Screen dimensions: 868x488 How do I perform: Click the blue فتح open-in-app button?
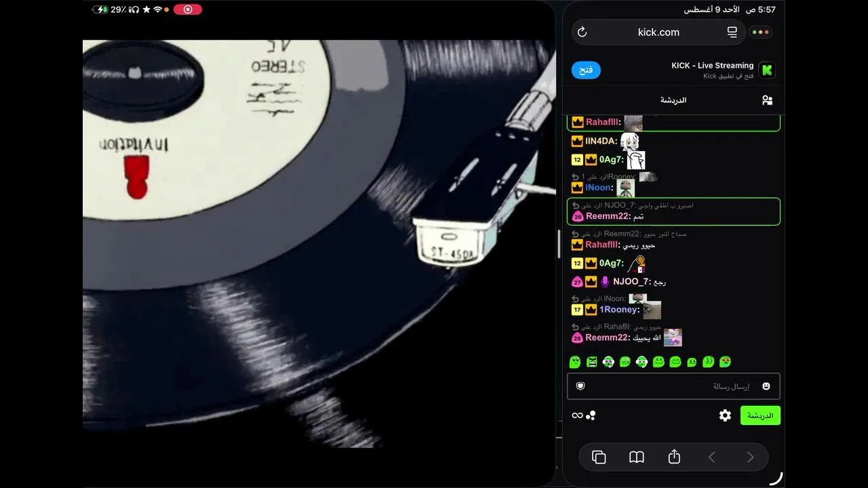pyautogui.click(x=586, y=70)
